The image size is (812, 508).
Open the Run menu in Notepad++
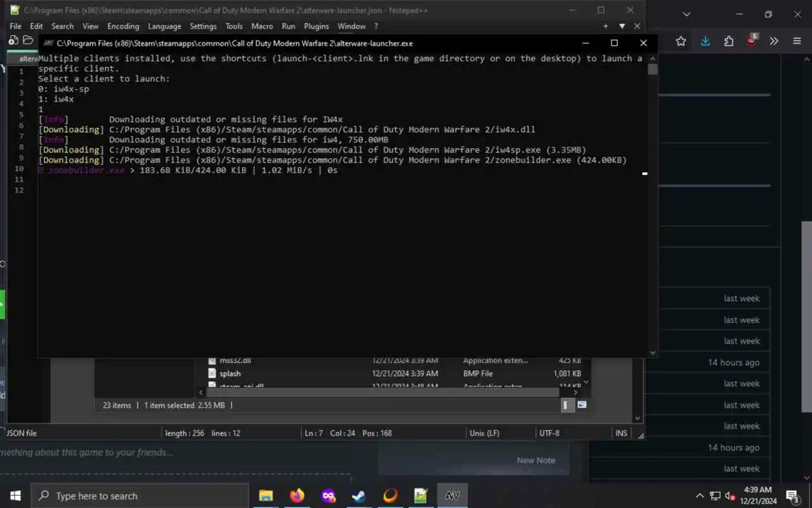click(289, 26)
